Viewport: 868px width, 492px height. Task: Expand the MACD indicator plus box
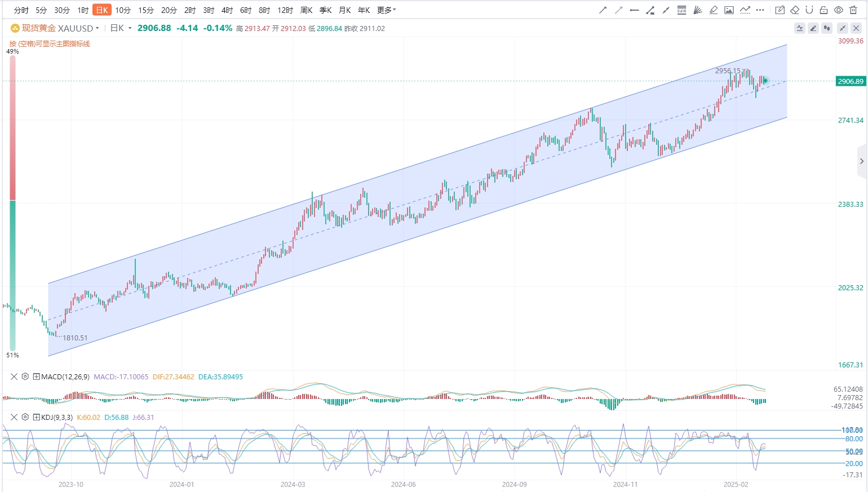(36, 376)
